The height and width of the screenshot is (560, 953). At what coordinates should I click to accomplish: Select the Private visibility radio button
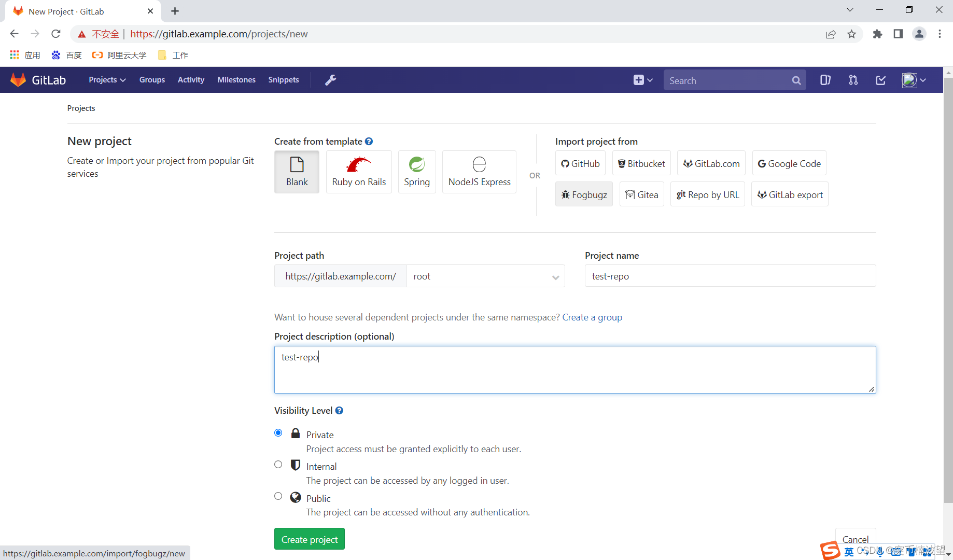278,433
